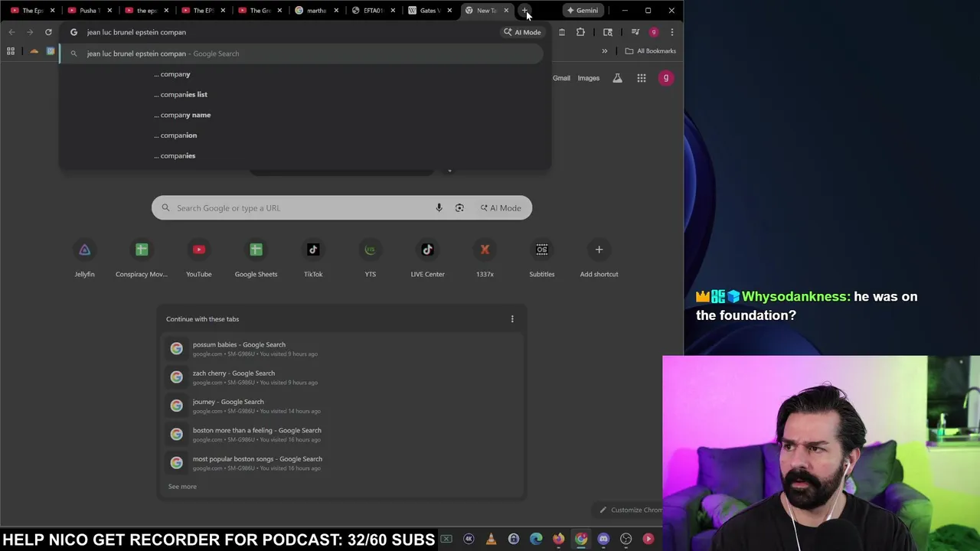
Task: Start voice search with microphone icon
Action: (439, 208)
